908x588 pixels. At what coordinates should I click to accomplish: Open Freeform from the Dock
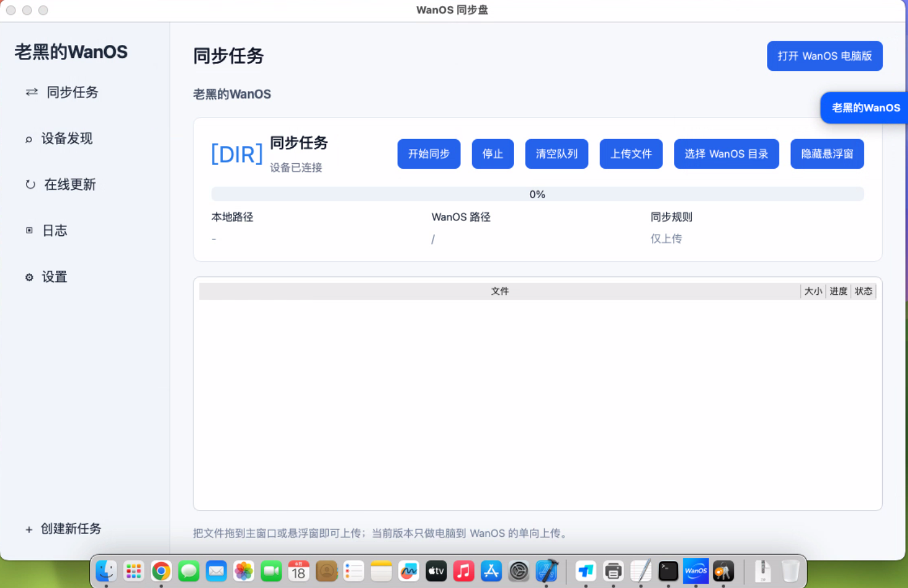tap(409, 571)
